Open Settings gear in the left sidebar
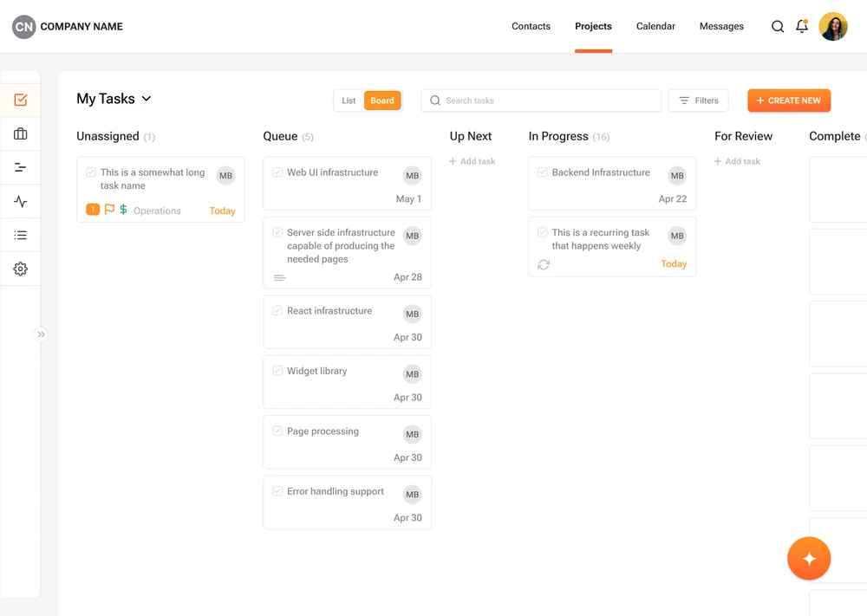The width and height of the screenshot is (867, 616). pos(21,269)
